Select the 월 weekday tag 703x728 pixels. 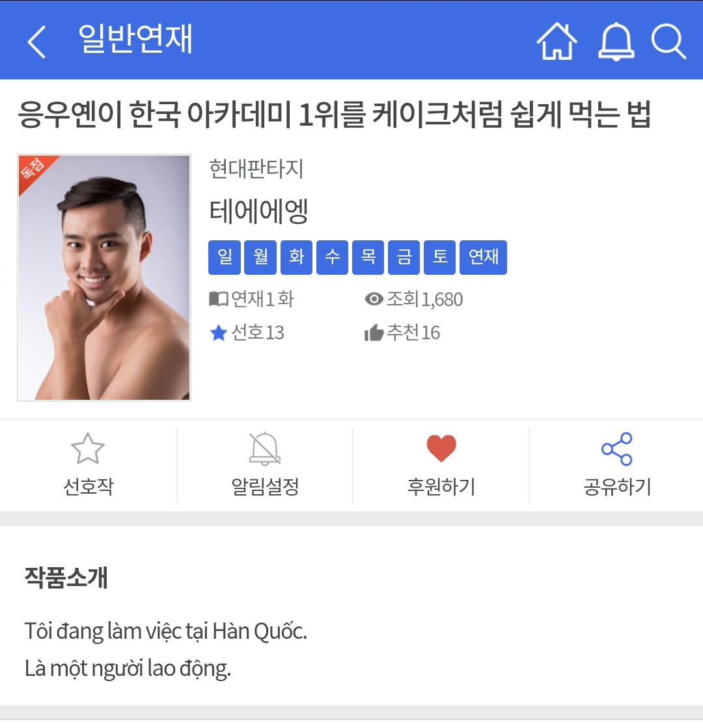260,257
